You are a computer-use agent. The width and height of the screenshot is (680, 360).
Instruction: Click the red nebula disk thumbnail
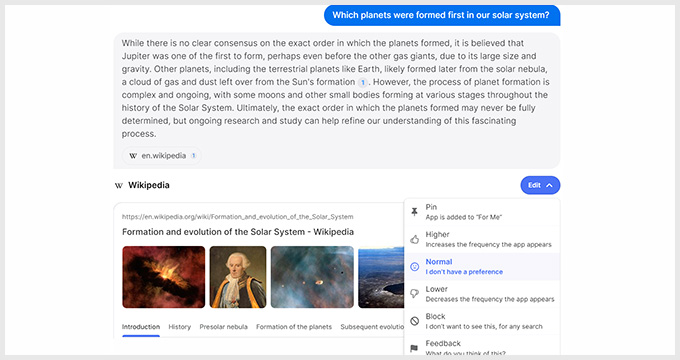pos(163,277)
